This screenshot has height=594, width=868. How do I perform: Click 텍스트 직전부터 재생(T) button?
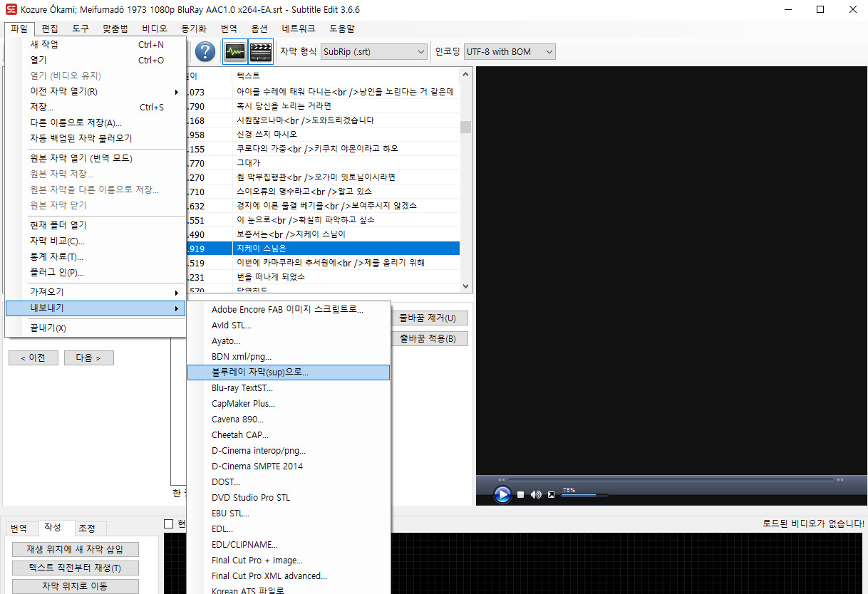75,568
